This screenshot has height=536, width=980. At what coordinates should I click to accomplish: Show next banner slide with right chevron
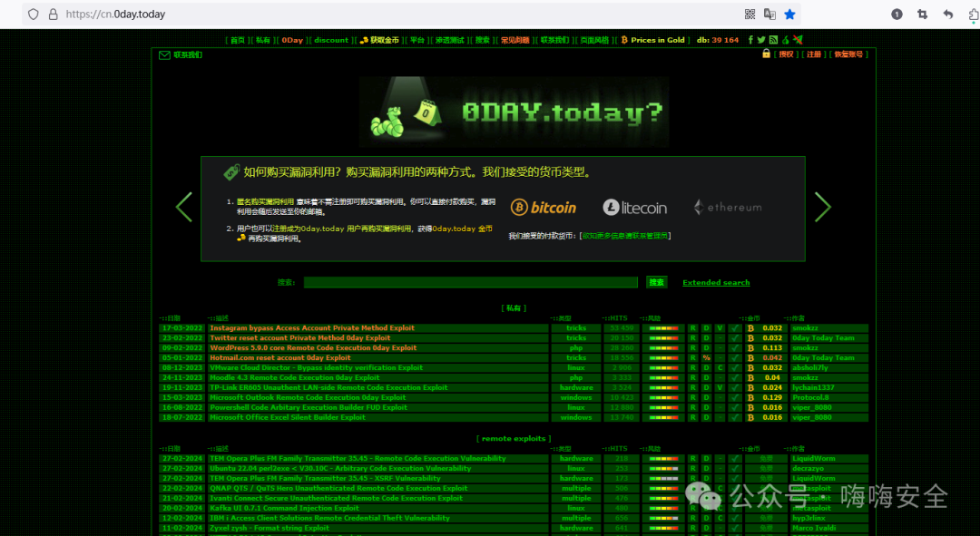(x=822, y=208)
